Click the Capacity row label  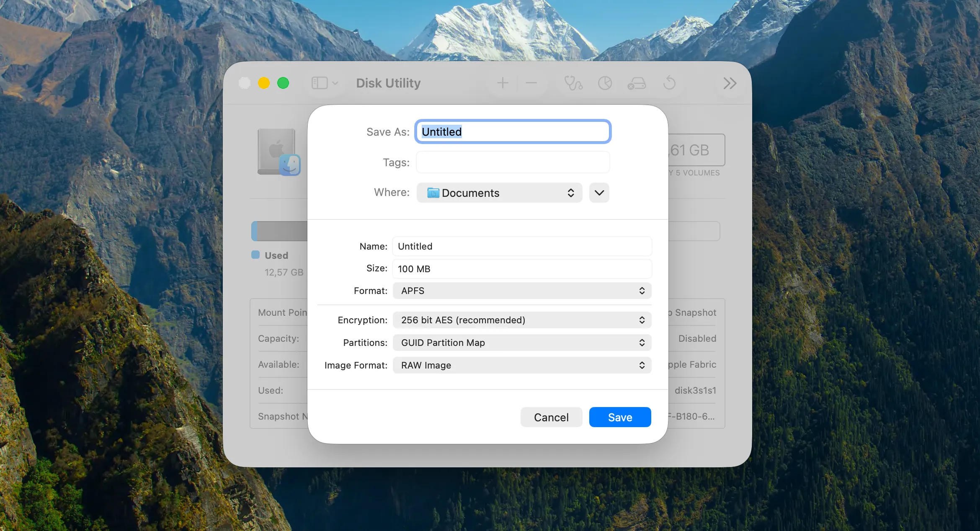coord(279,338)
